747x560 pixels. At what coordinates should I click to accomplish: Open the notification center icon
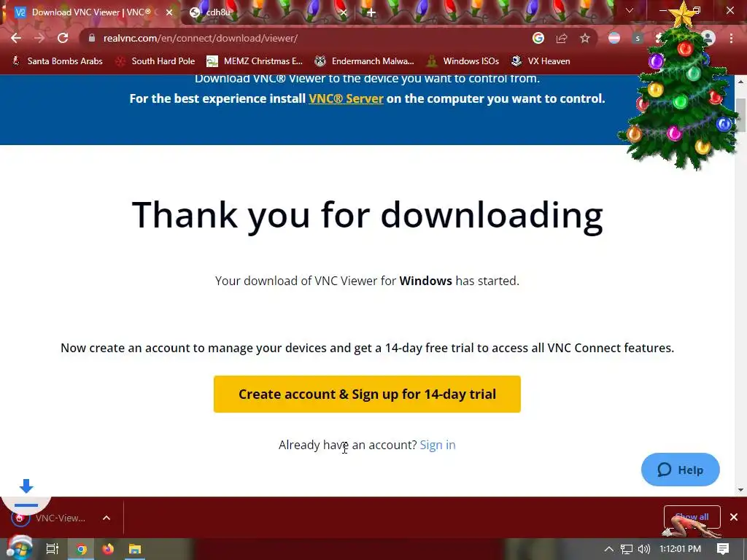point(723,549)
